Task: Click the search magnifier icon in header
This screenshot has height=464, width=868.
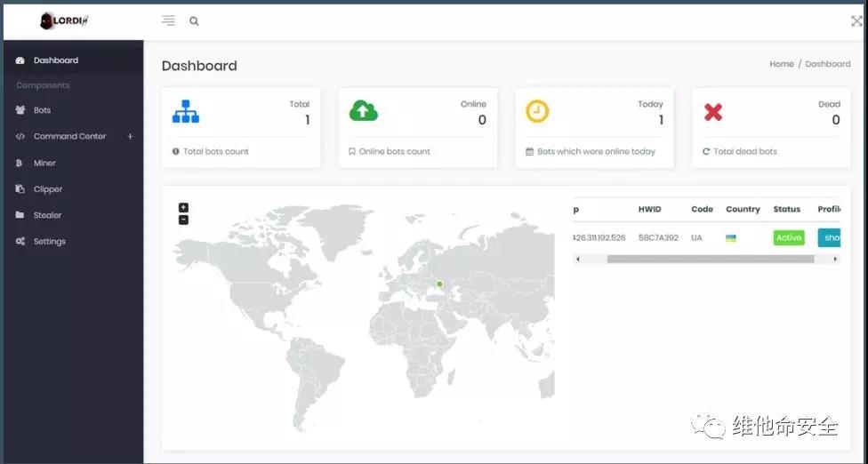Action: coord(194,21)
